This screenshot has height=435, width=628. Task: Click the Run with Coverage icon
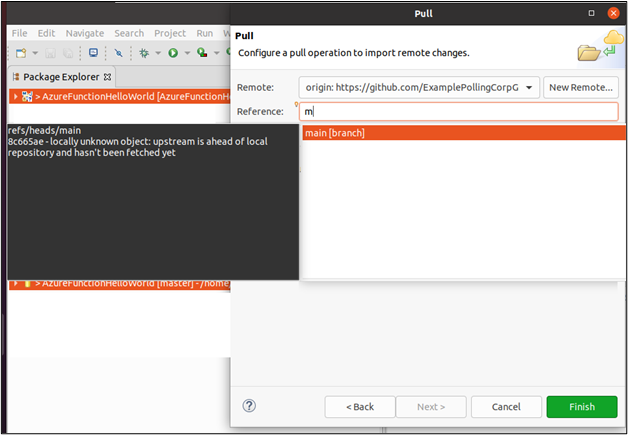click(202, 53)
